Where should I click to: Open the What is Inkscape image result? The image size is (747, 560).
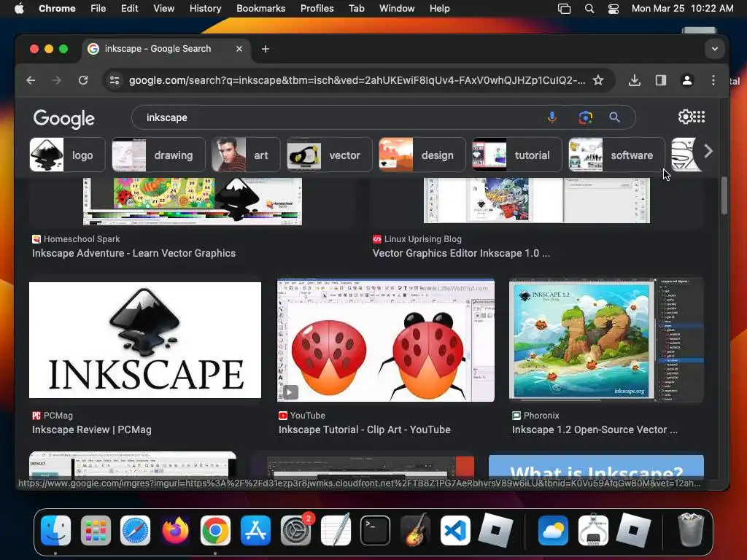pos(596,467)
